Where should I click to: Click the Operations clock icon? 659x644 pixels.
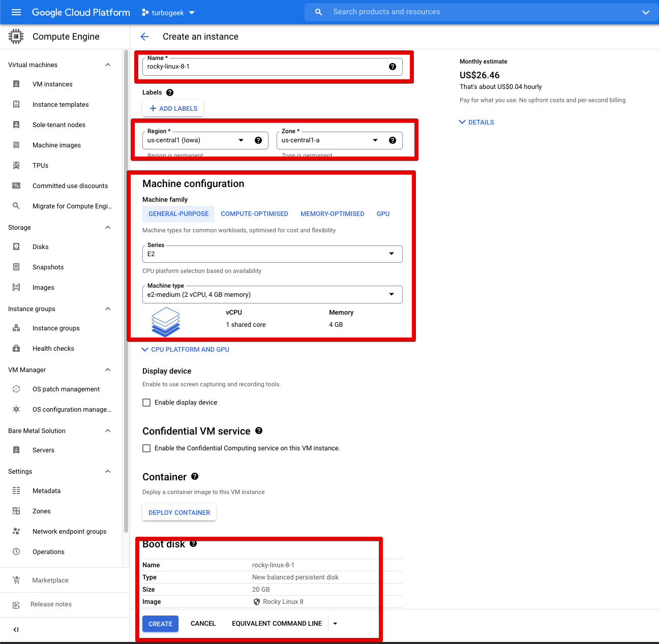coord(16,551)
